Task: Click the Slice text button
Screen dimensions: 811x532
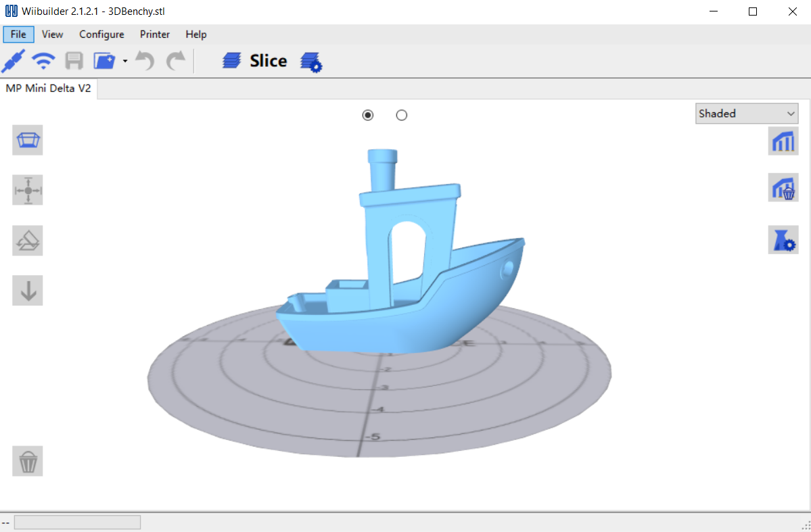Action: click(x=268, y=60)
